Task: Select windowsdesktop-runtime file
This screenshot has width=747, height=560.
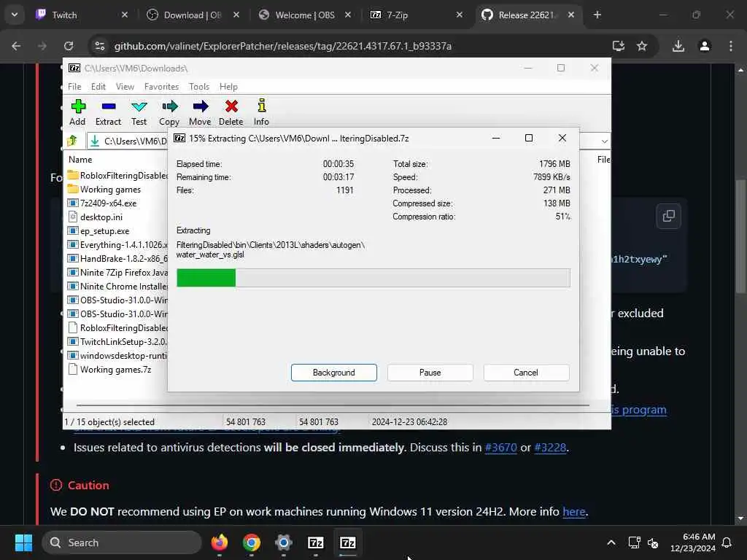Action: pyautogui.click(x=117, y=356)
